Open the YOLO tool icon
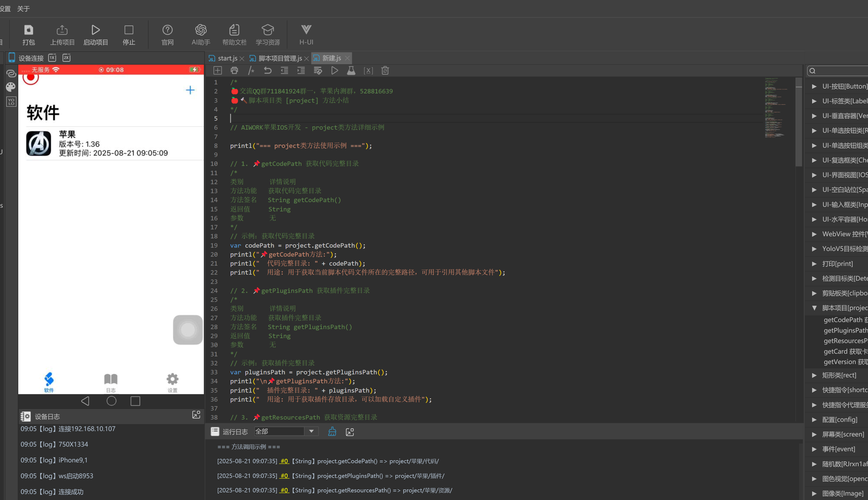Viewport: 868px width, 500px height. tap(11, 102)
